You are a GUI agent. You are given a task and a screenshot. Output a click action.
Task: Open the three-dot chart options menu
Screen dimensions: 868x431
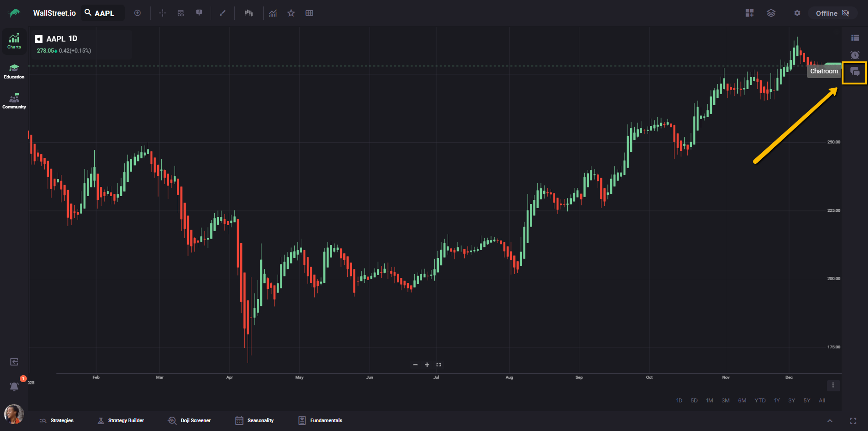(833, 385)
